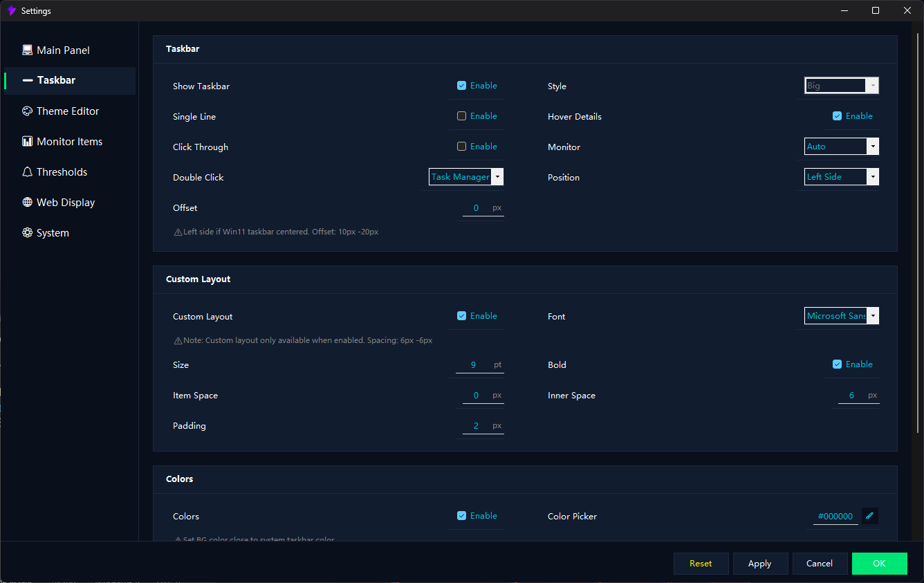
Task: Click the Taskbar dash icon in sidebar
Action: 28,80
